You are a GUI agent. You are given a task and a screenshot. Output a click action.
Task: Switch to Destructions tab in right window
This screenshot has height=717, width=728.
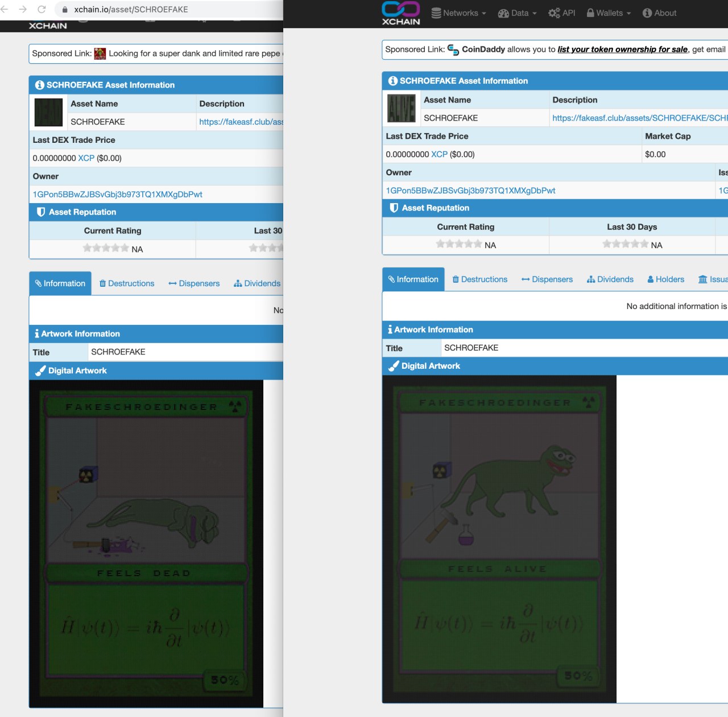480,279
